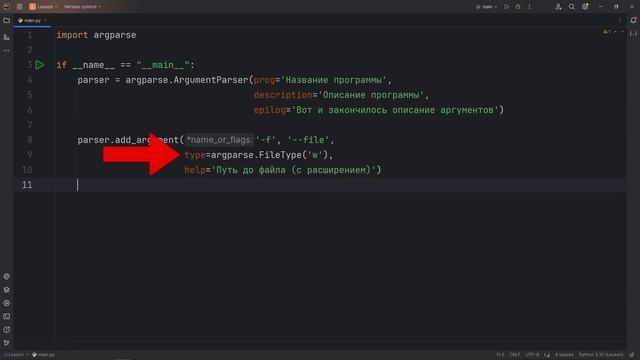Open the Git tool window icon
The width and height of the screenshot is (640, 360).
tap(7, 343)
